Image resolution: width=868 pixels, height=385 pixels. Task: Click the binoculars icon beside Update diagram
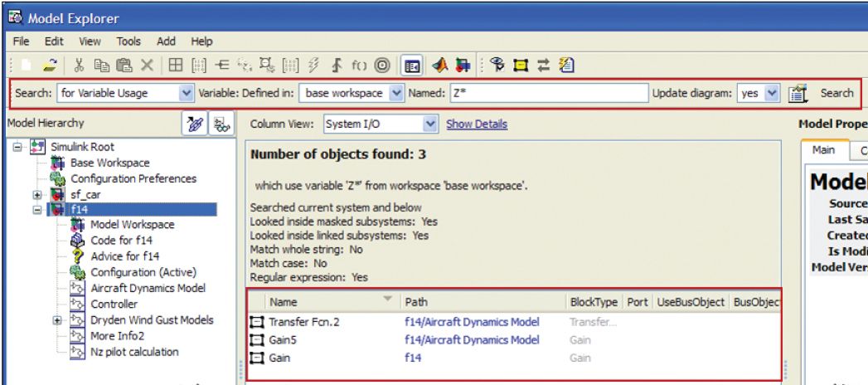coord(798,94)
